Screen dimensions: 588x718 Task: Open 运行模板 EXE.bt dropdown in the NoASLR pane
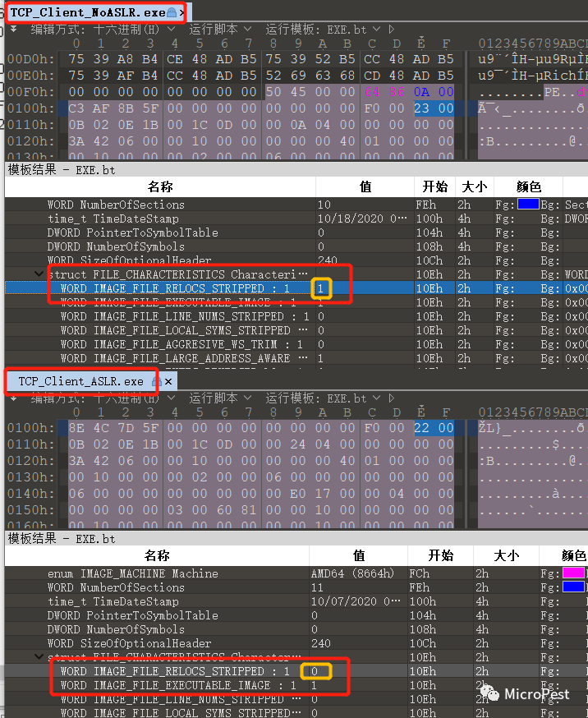pos(323,30)
